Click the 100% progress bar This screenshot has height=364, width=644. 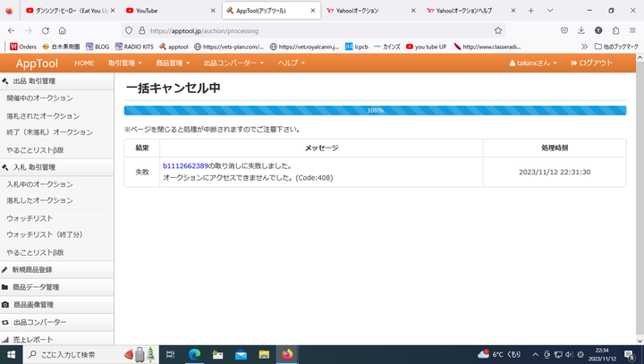pos(375,111)
